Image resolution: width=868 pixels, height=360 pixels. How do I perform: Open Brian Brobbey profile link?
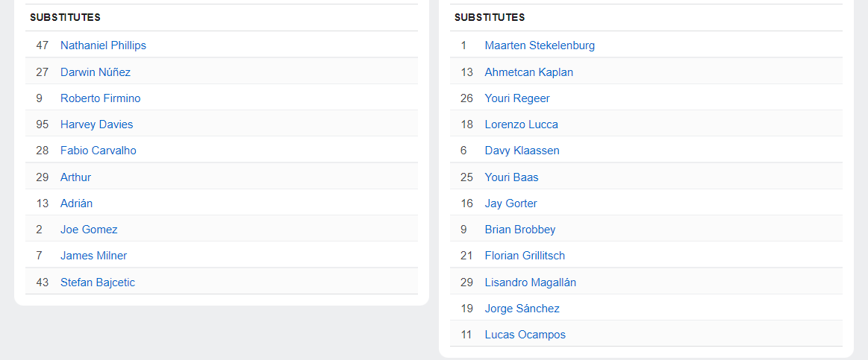click(519, 230)
